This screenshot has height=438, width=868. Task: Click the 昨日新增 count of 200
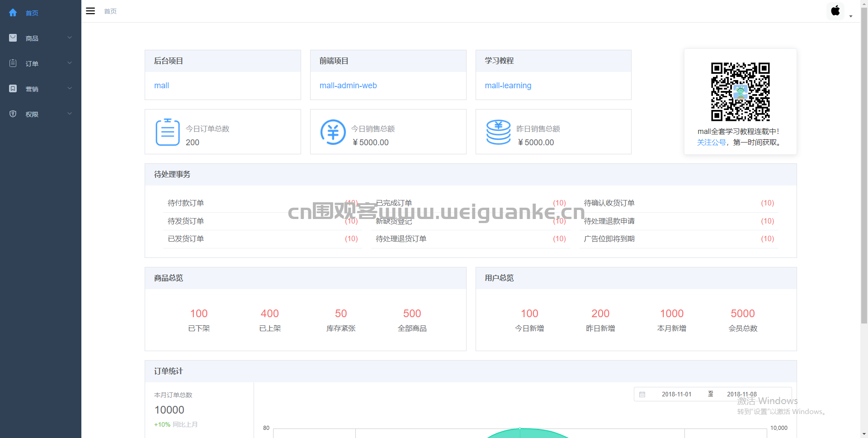click(600, 314)
